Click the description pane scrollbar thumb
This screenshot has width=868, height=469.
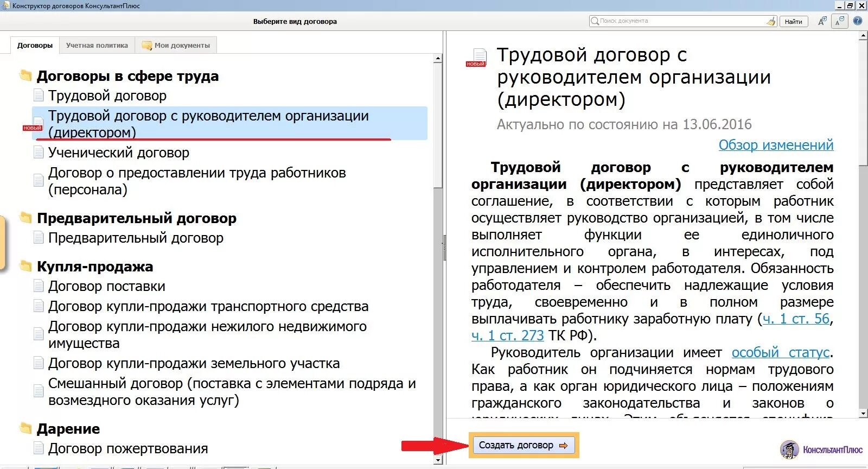pos(864,103)
